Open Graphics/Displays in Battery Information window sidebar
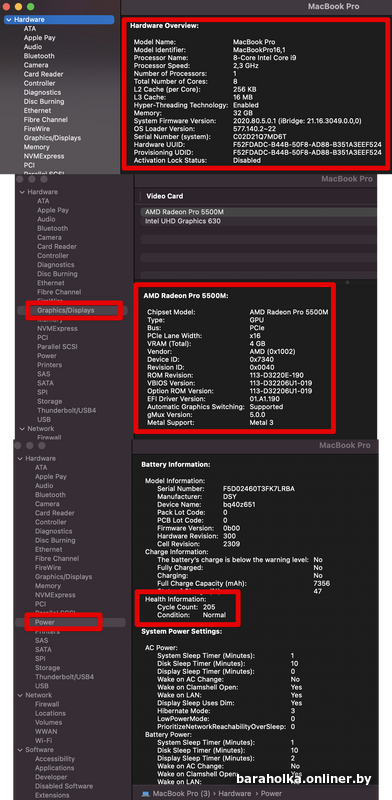This screenshot has width=392, height=800. [63, 577]
